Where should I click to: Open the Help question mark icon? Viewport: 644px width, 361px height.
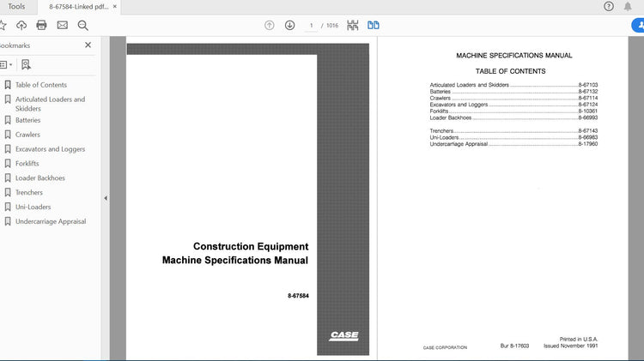pos(609,6)
